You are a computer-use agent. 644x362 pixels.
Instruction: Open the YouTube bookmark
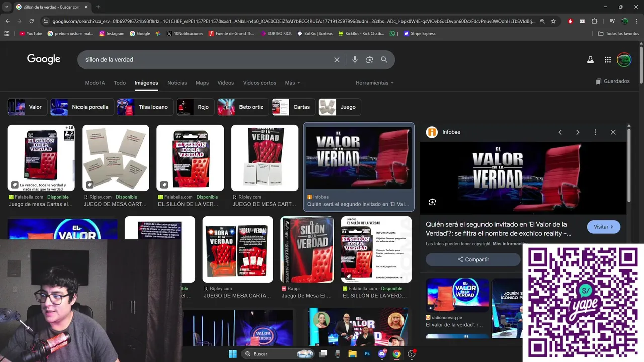[x=31, y=34]
